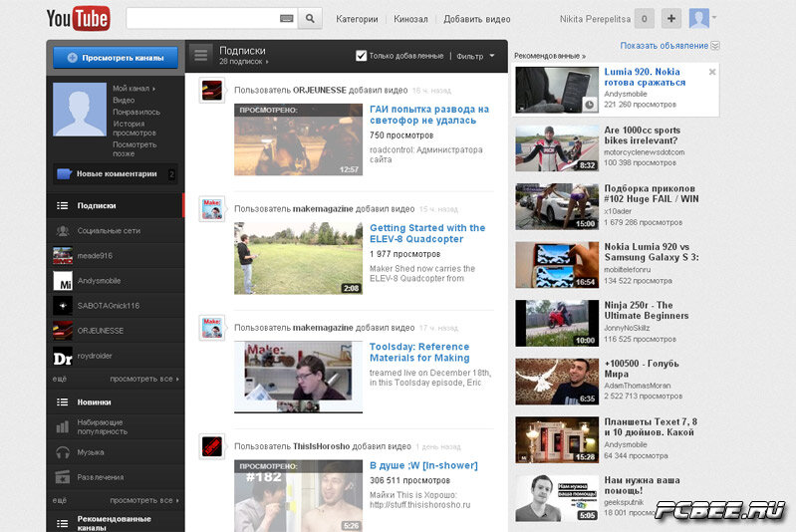Click the plus button in the header
Screen dimensions: 796x532
671,19
